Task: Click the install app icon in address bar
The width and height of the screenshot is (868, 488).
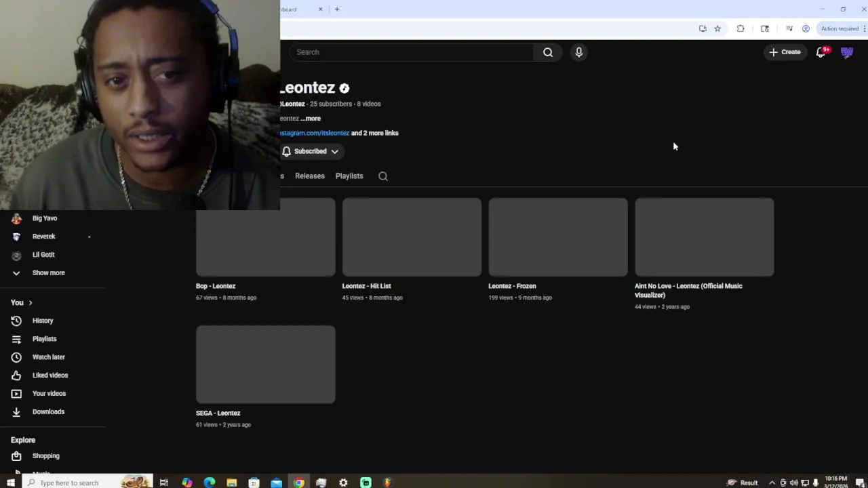Action: point(703,28)
